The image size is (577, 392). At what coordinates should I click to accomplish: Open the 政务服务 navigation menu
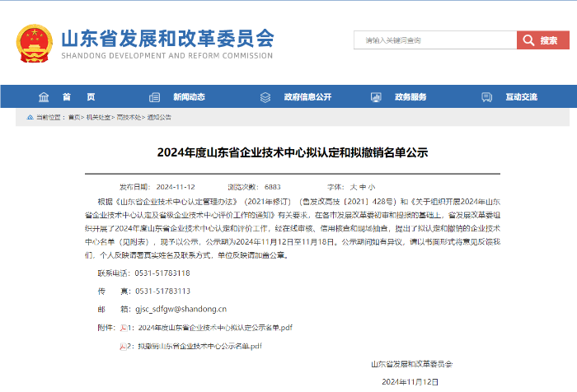pos(410,97)
